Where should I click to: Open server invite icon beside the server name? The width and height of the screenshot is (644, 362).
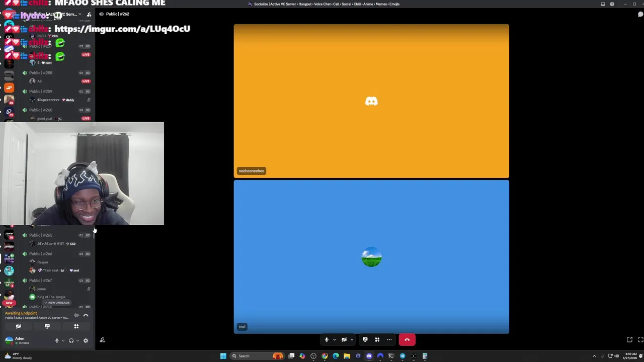click(x=89, y=14)
